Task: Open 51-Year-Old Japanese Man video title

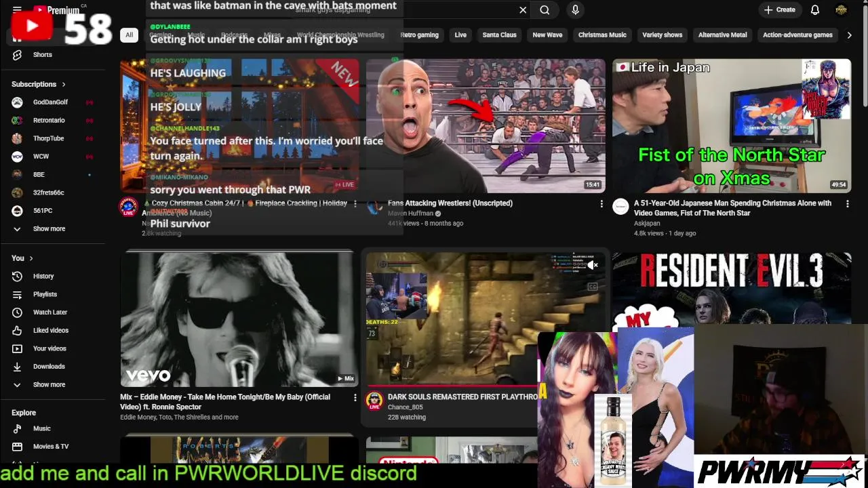Action: (732, 208)
